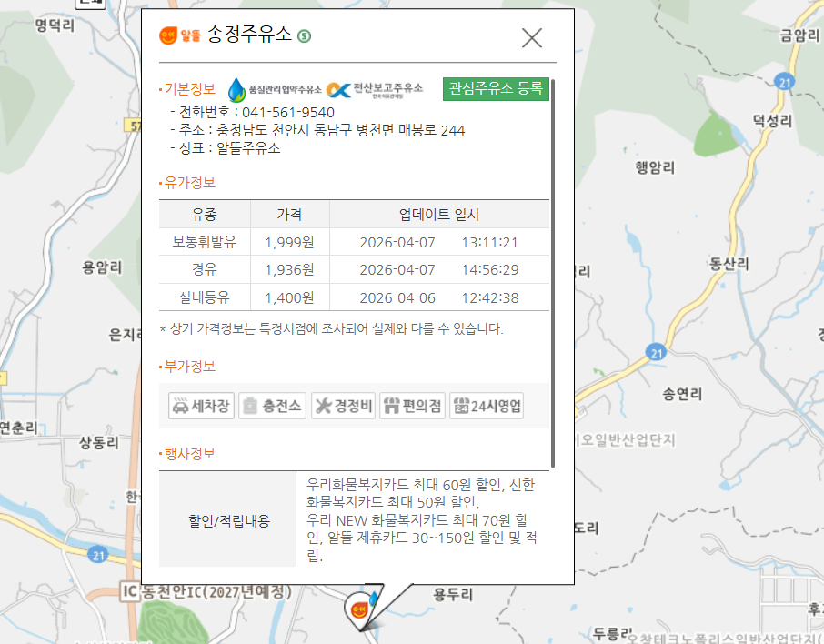Select the 24시영업 open 24 hours icon
This screenshot has width=824, height=644.
pyautogui.click(x=487, y=407)
